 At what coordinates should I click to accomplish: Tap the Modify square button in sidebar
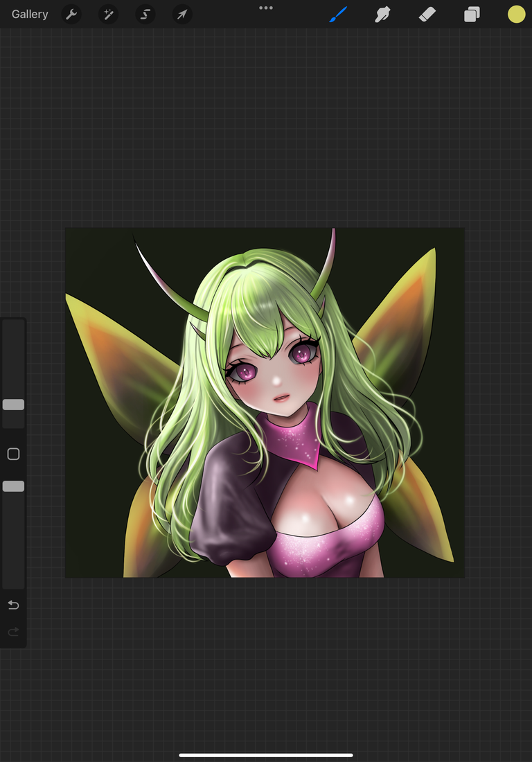[14, 454]
